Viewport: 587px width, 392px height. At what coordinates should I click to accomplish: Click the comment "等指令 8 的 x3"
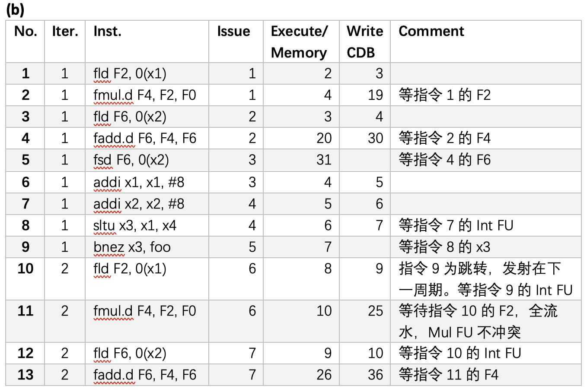click(x=444, y=247)
